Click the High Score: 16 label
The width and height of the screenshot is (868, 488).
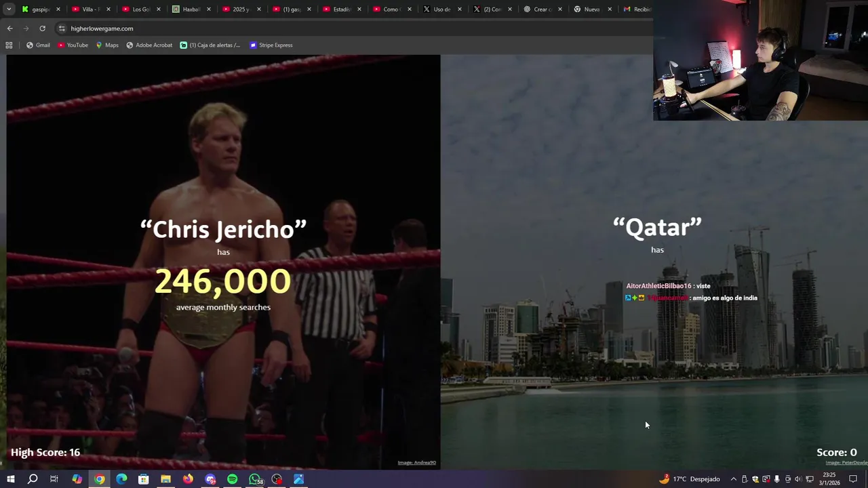pyautogui.click(x=45, y=452)
